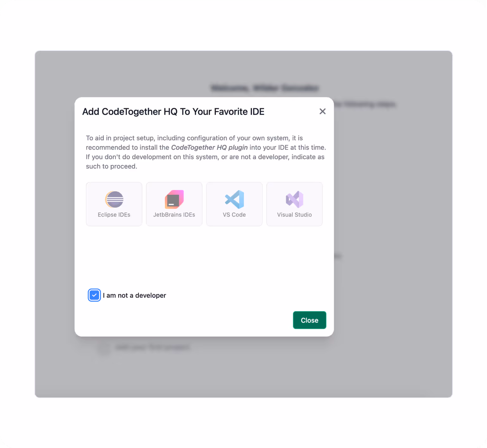Dismiss dialog with the X icon
This screenshot has width=487, height=448.
(x=322, y=111)
